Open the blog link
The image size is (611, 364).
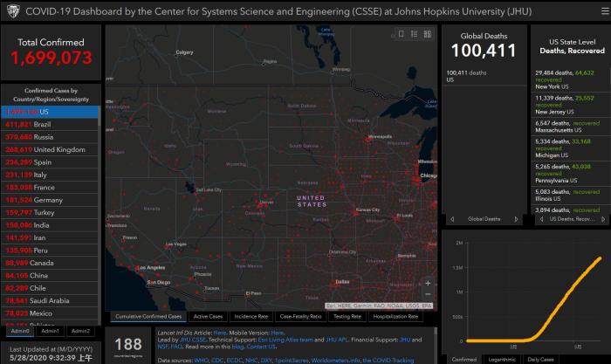(x=237, y=347)
